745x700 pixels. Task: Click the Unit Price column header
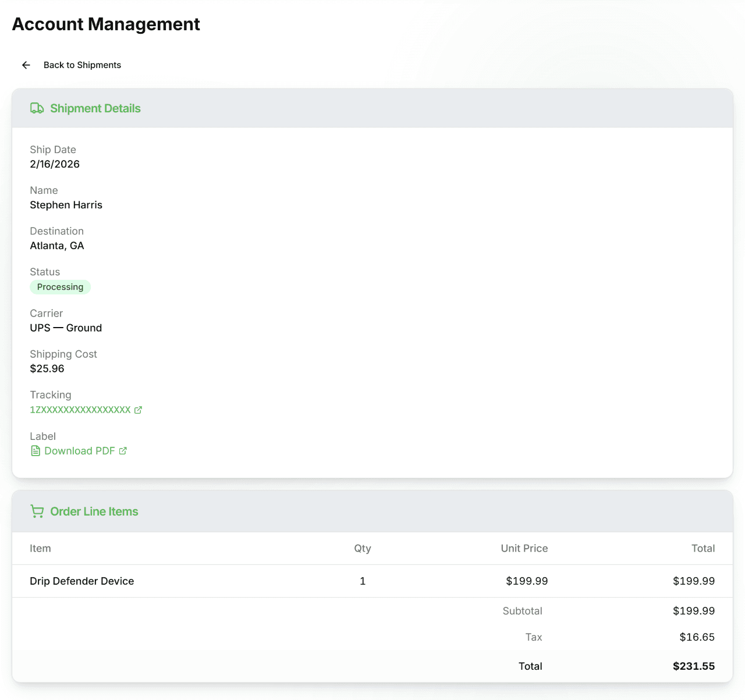[x=524, y=548]
